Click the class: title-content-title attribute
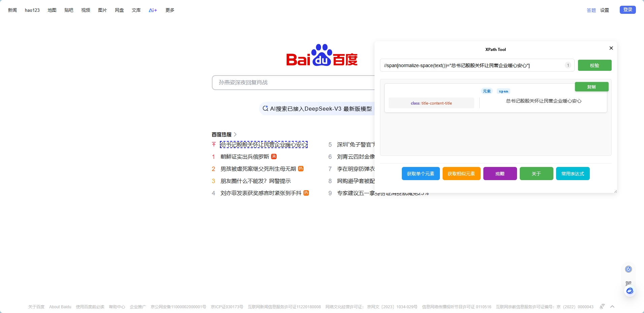The width and height of the screenshot is (644, 313). [431, 103]
